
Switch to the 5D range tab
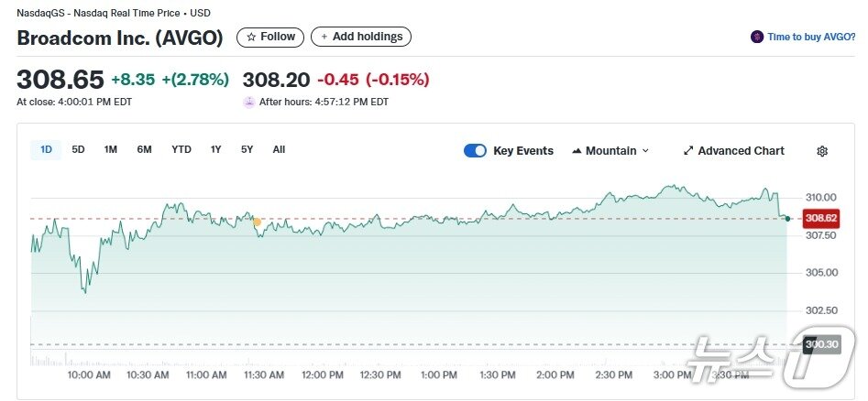tap(78, 149)
